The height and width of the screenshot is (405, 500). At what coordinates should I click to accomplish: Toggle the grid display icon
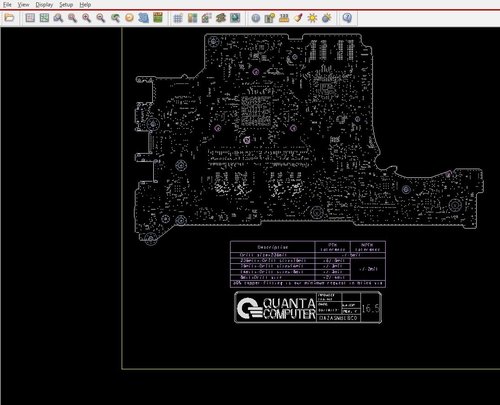click(178, 18)
